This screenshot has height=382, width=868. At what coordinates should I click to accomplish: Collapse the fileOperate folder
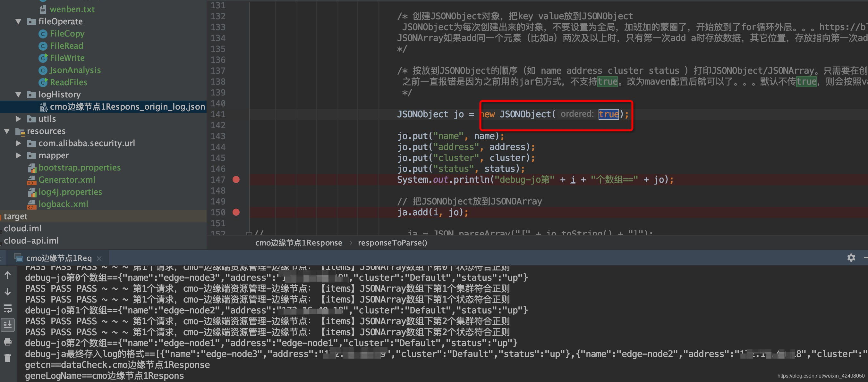(19, 21)
